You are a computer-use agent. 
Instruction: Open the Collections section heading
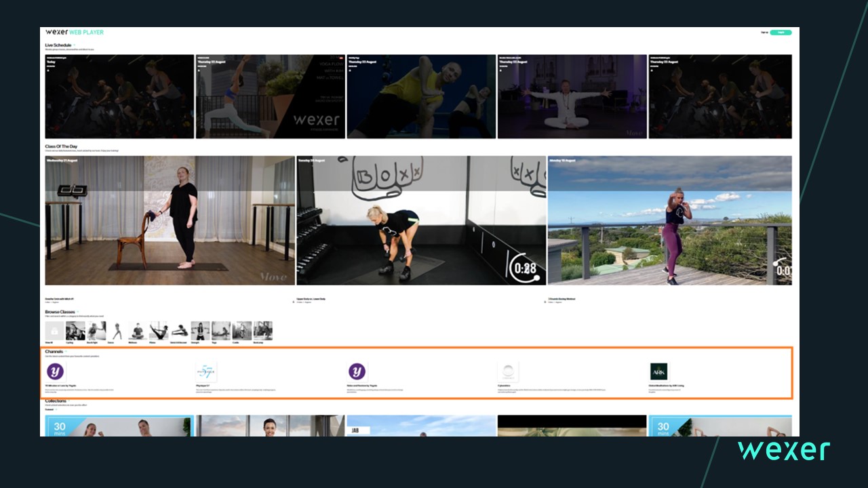point(56,401)
